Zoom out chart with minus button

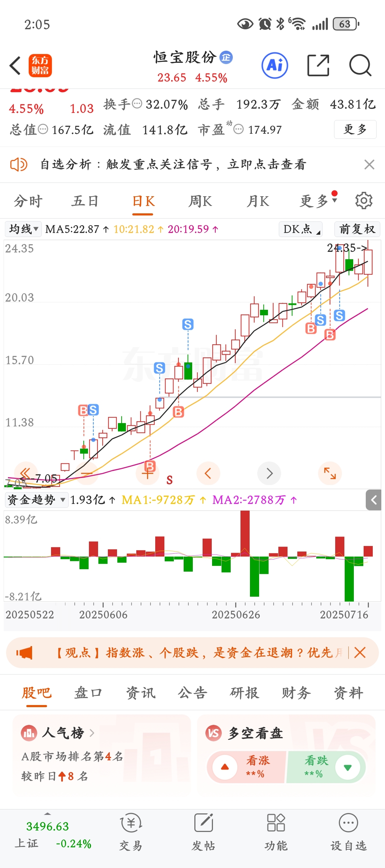tap(87, 473)
